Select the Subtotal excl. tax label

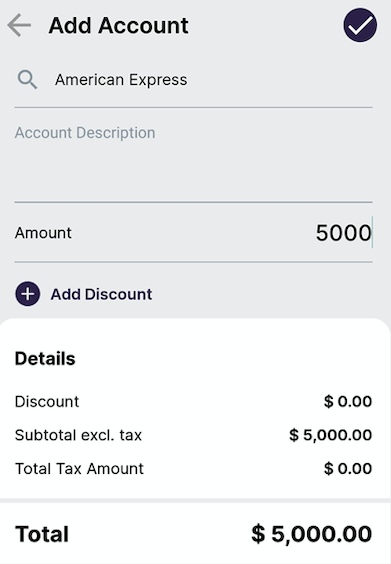click(x=78, y=435)
